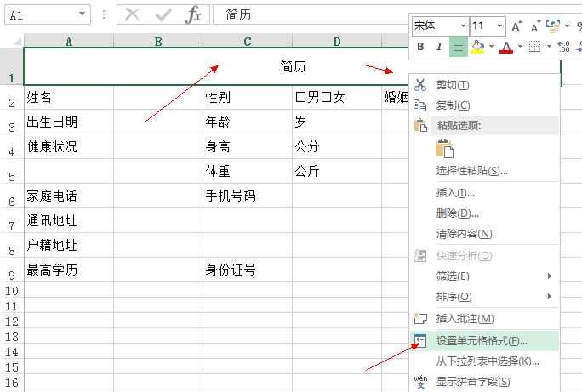This screenshot has width=582, height=392.
Task: Choose 插入批注(M) from context menu
Action: [485, 319]
